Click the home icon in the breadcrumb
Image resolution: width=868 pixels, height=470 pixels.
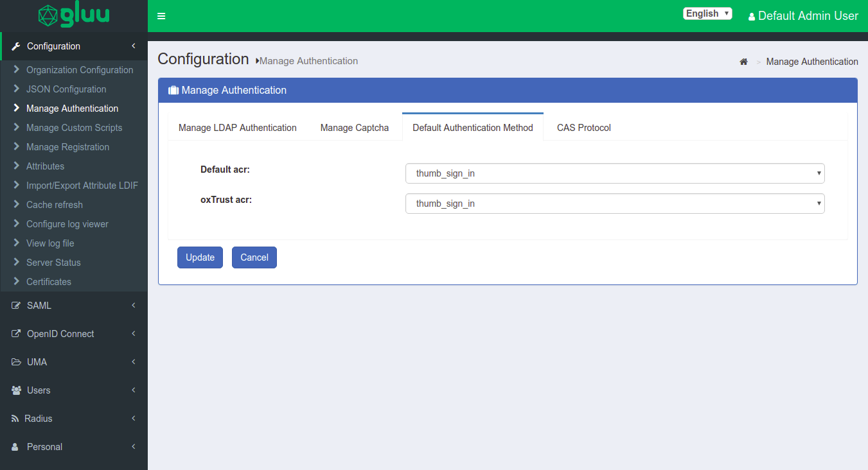click(743, 61)
